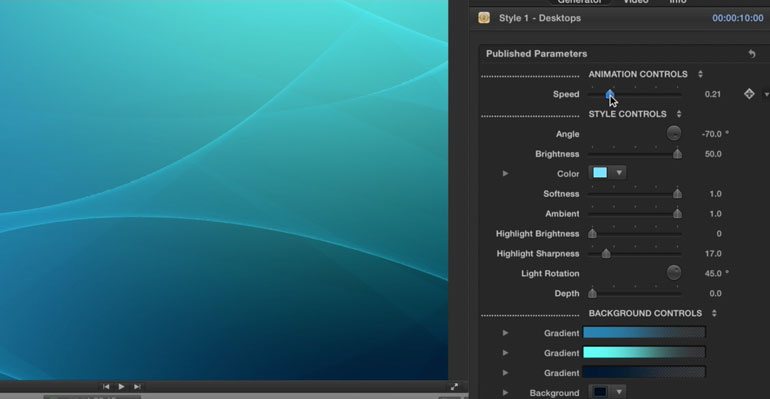Toggle full-screen viewer mode

pos(454,387)
